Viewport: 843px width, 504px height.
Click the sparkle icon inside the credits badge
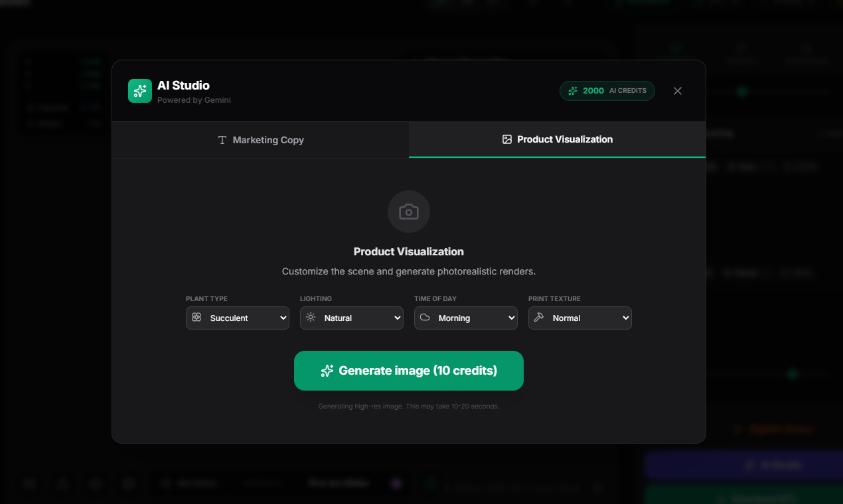[x=572, y=91]
